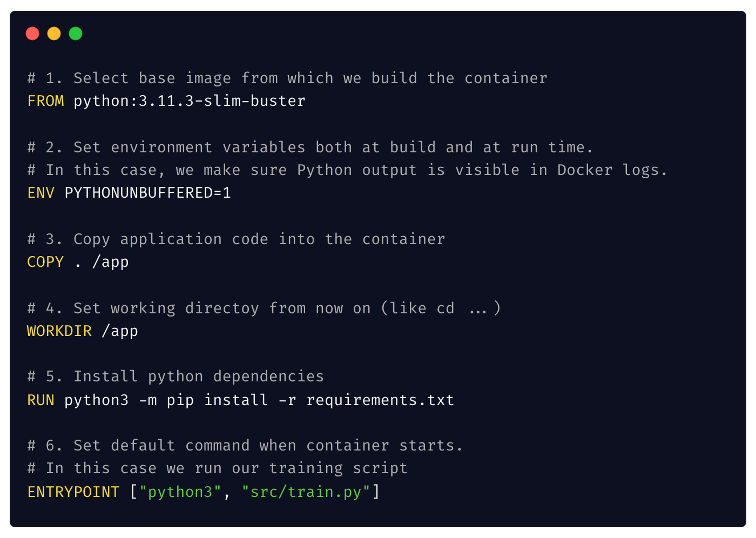The width and height of the screenshot is (756, 538).
Task: Click the src/train.py string literal
Action: [307, 492]
